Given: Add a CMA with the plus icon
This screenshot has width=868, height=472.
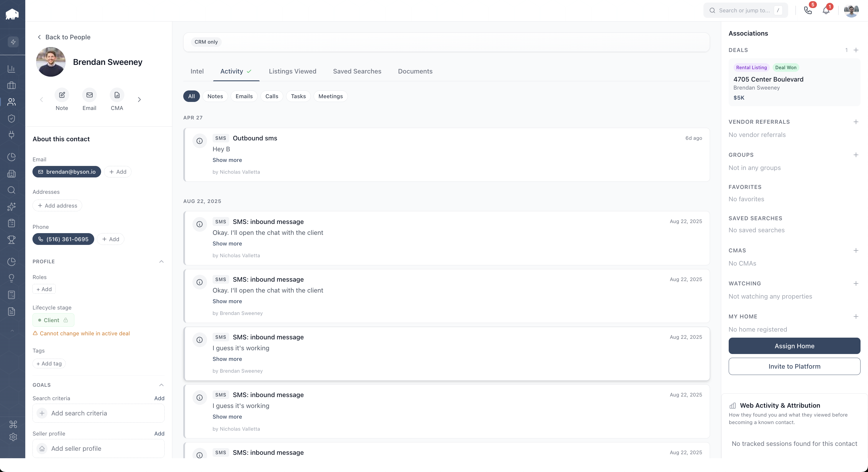Looking at the screenshot, I should (x=856, y=250).
